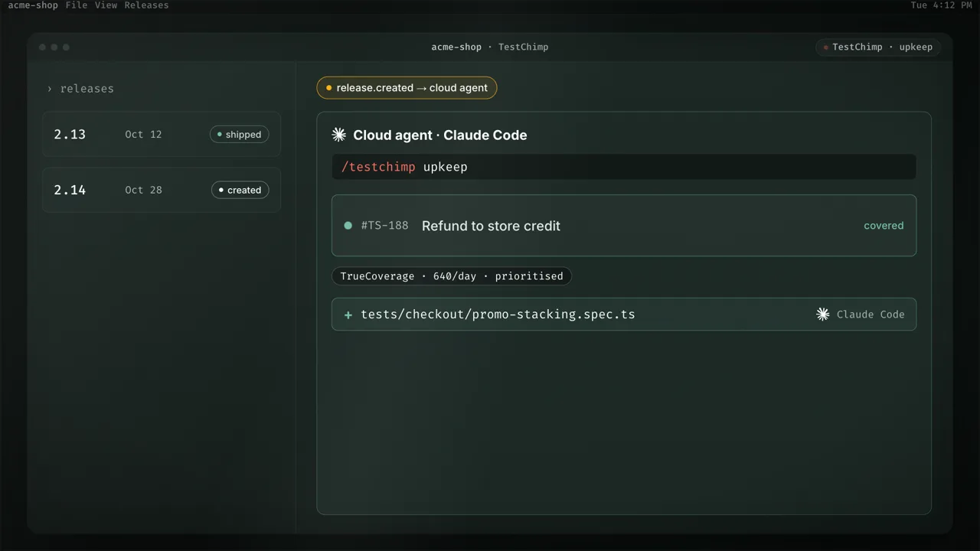Viewport: 980px width, 551px height.
Task: Click the Claude starburst icon beside Cloud agent heading
Action: [x=338, y=135]
